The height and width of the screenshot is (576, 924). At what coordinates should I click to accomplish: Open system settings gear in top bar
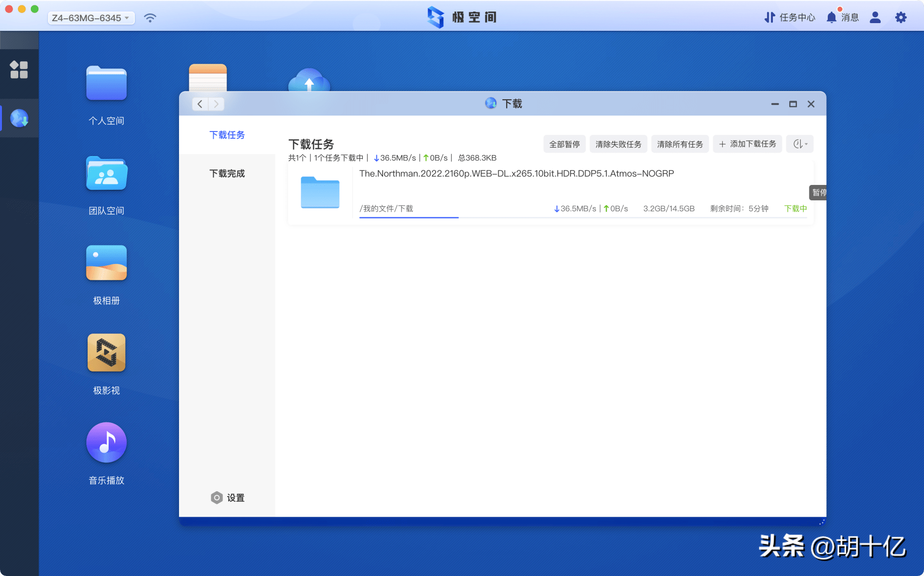pyautogui.click(x=901, y=17)
